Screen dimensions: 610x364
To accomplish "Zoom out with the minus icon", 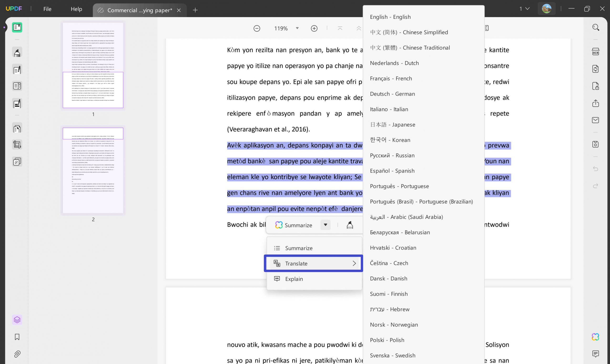I will (x=257, y=29).
